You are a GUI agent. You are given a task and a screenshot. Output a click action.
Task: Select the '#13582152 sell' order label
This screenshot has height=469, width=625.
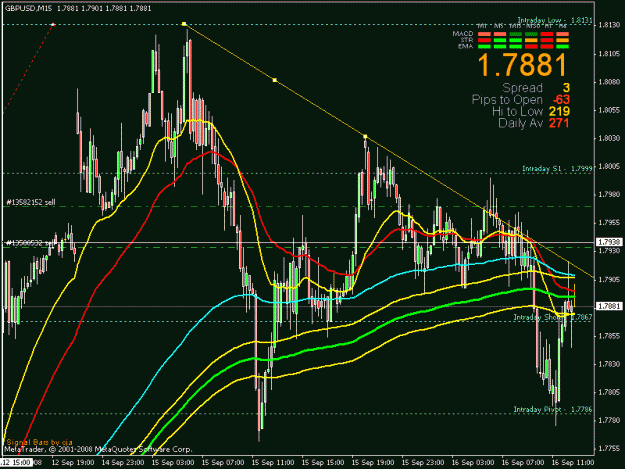[31, 202]
